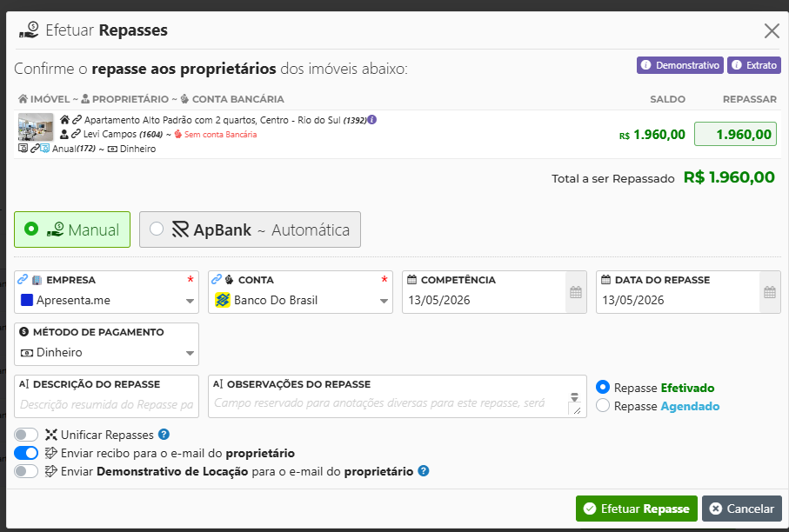Click the help icon beside Unificar Repasses
The height and width of the screenshot is (532, 789).
(x=164, y=434)
